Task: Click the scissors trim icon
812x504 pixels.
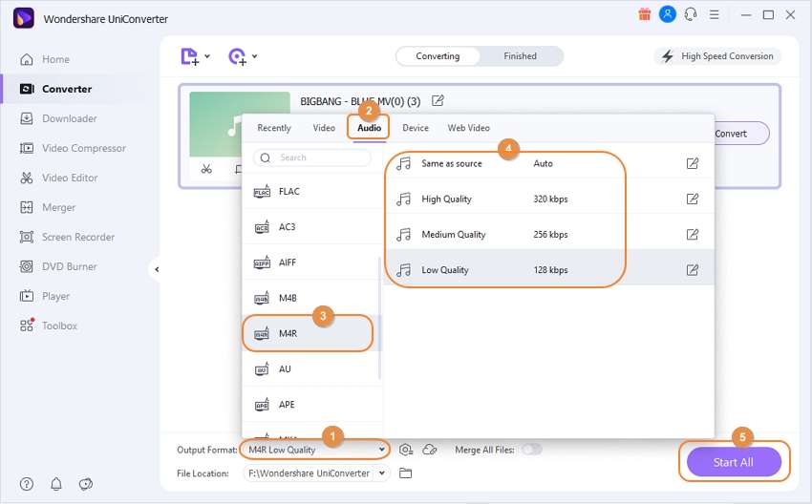Action: click(206, 169)
